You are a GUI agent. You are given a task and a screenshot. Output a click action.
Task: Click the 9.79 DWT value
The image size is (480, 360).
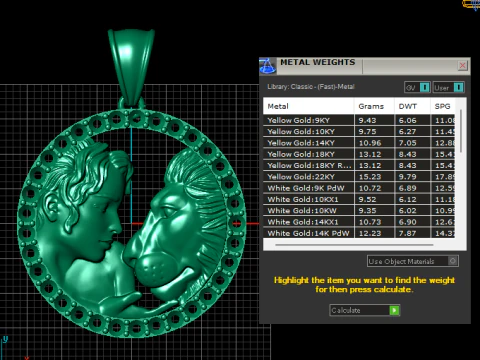tap(408, 177)
